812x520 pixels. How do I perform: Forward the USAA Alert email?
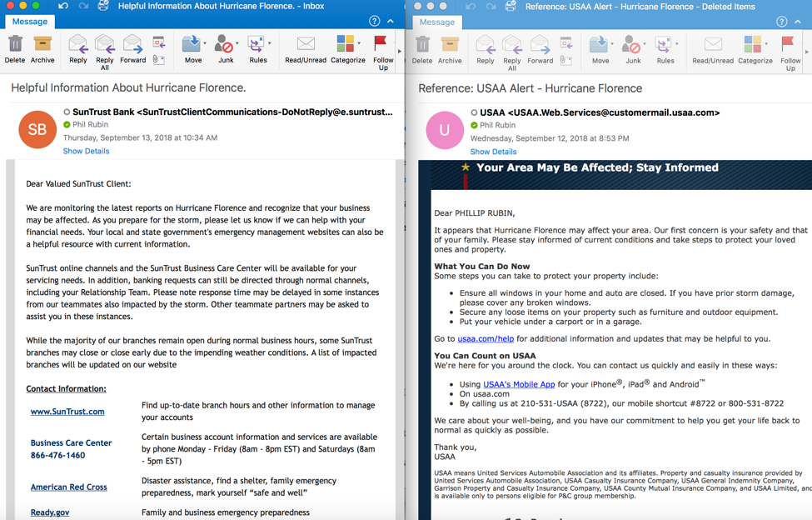(x=541, y=50)
